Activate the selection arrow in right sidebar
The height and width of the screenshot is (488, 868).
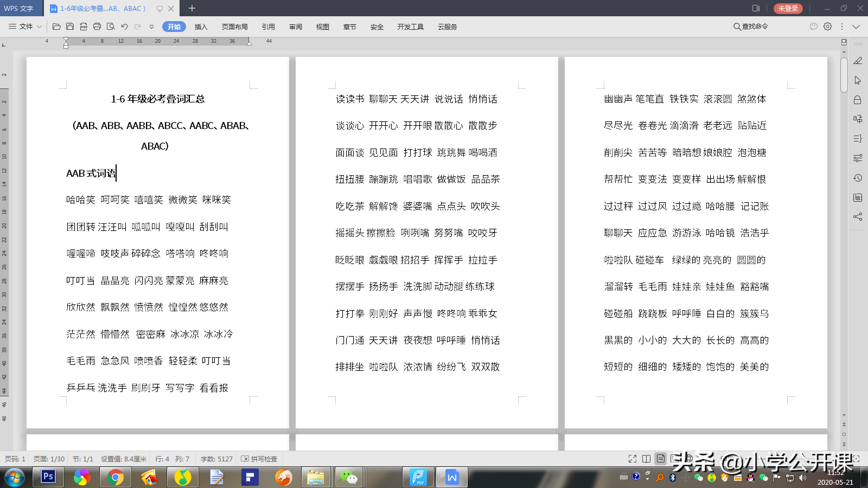pyautogui.click(x=858, y=80)
